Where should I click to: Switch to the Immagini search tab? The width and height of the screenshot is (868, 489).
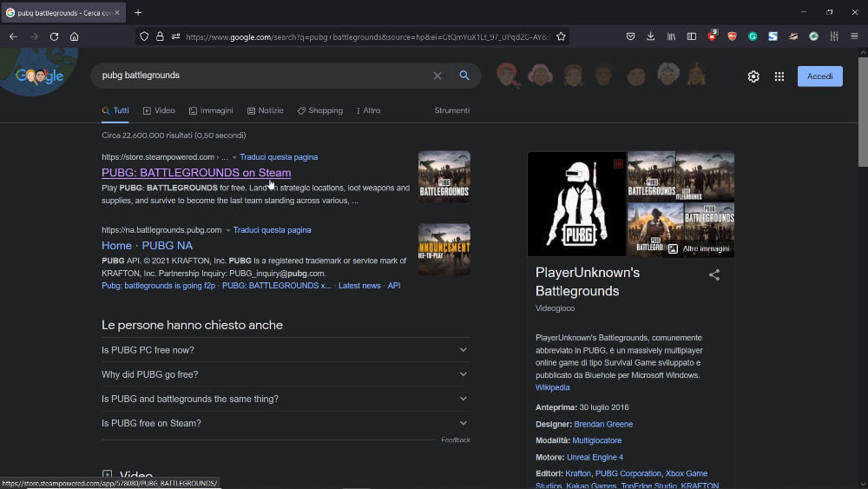tap(211, 110)
